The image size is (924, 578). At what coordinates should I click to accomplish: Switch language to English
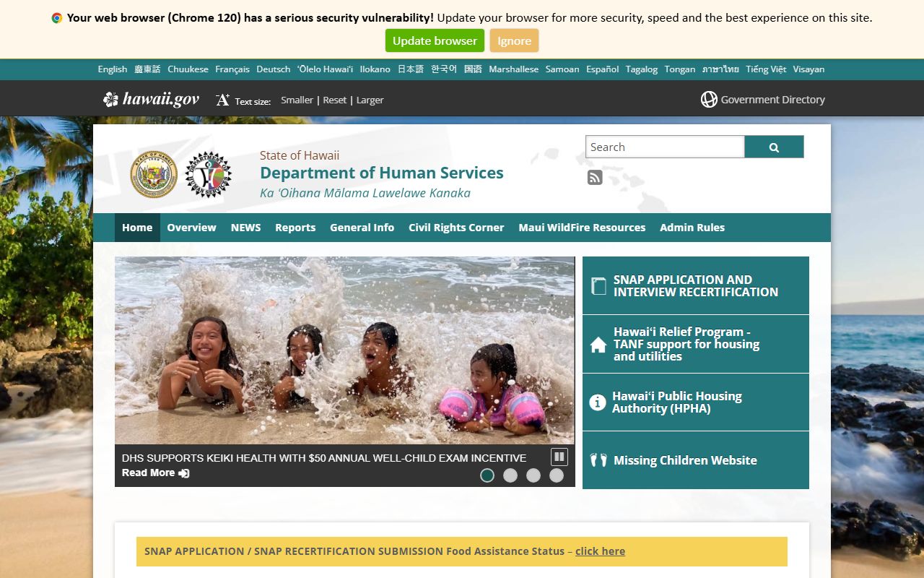(x=113, y=69)
